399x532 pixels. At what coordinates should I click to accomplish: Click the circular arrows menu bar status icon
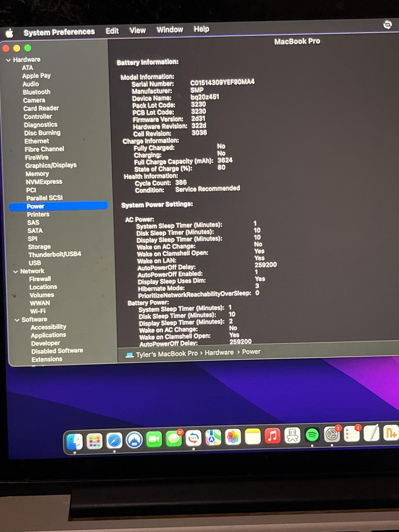387,25
